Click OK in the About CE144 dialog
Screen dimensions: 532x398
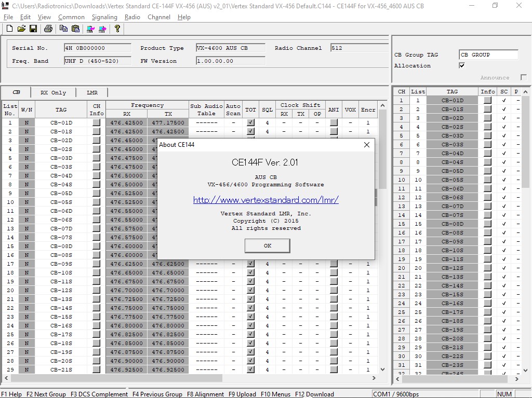click(x=268, y=246)
